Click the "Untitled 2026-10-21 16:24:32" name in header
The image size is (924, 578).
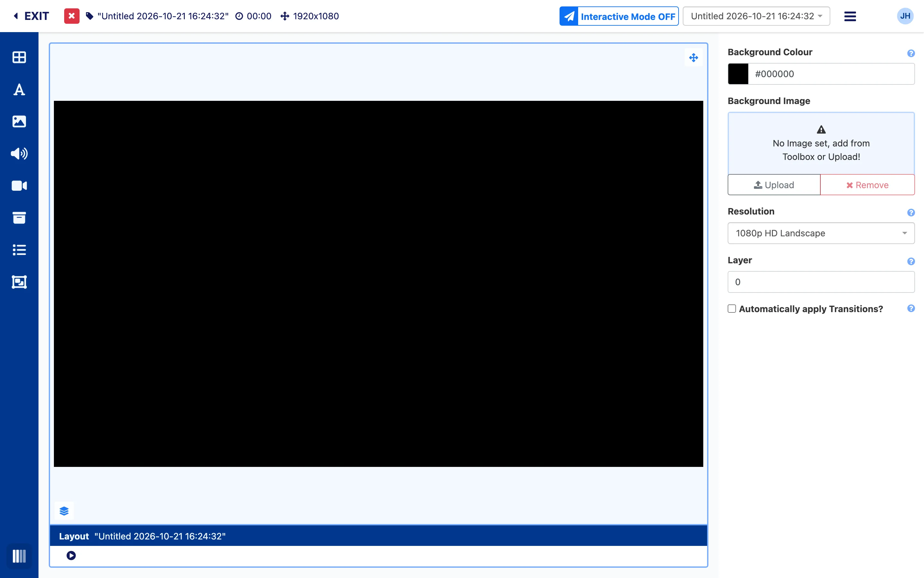pyautogui.click(x=163, y=16)
